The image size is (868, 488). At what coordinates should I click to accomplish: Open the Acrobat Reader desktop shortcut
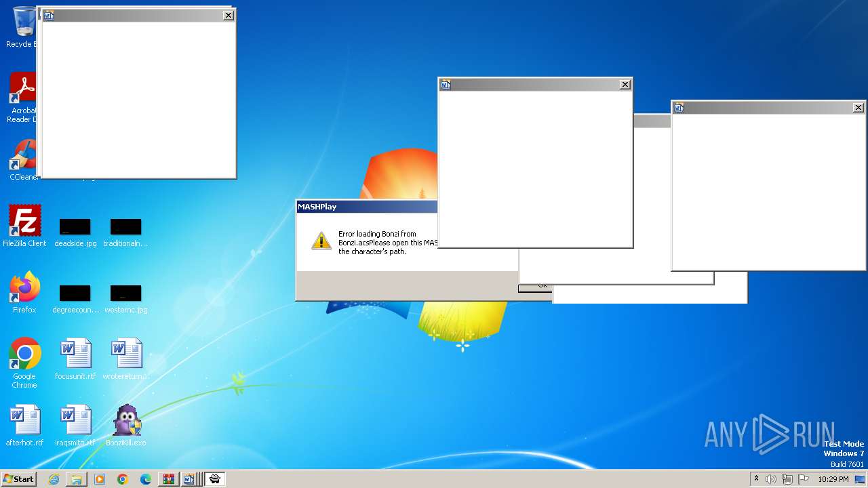pyautogui.click(x=22, y=98)
